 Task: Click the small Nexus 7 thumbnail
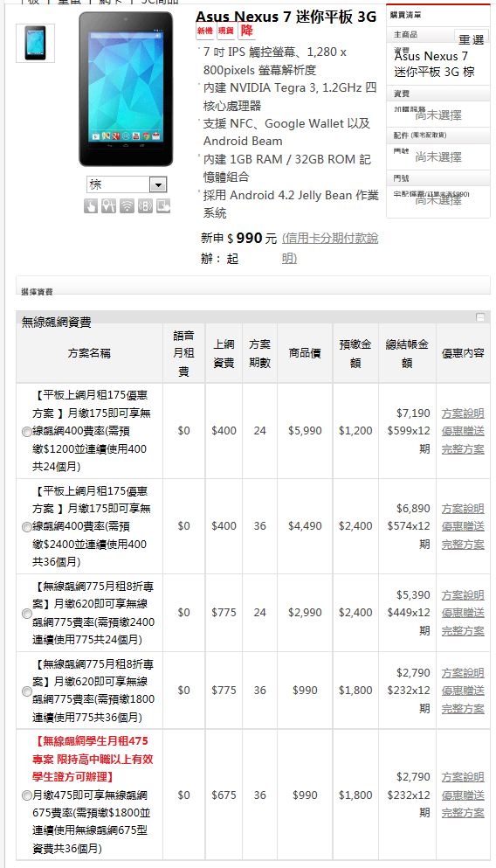36,43
